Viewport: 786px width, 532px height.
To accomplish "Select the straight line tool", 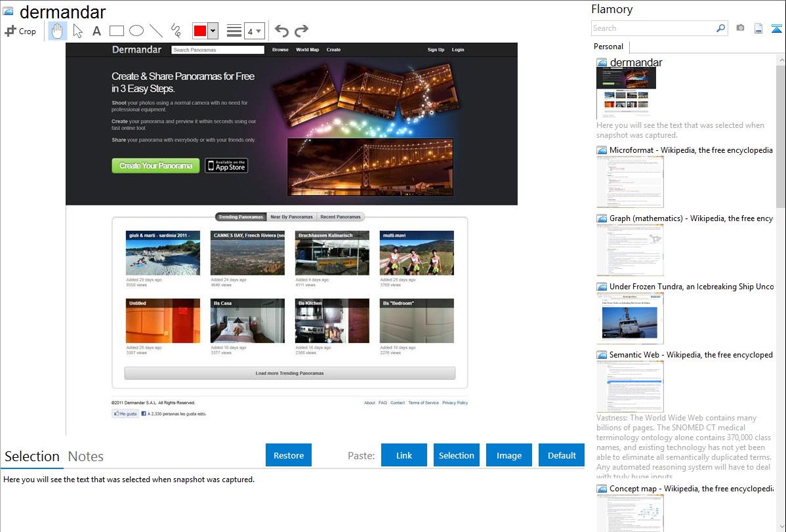I will [x=156, y=31].
